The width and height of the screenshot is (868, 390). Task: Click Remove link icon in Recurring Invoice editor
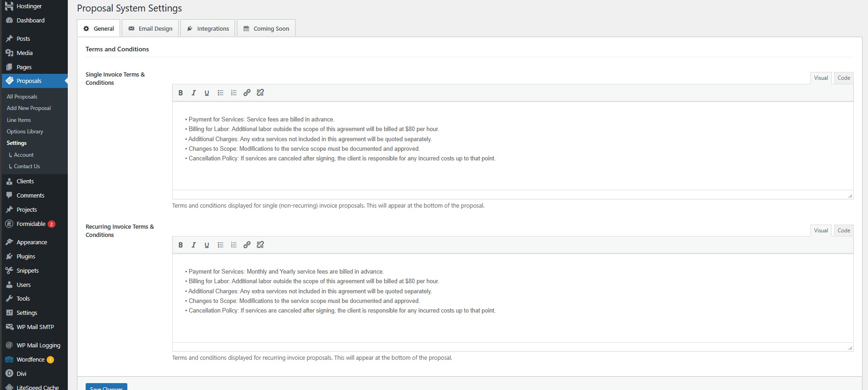point(260,245)
